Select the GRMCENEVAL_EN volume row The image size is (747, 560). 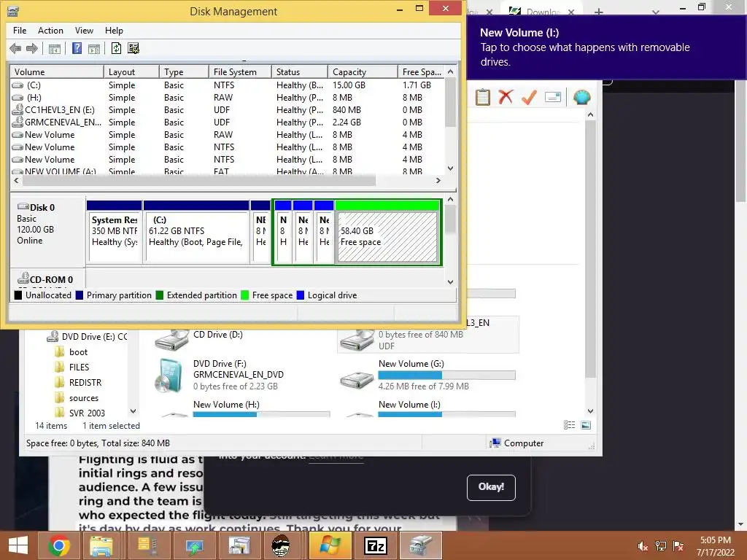coord(228,122)
